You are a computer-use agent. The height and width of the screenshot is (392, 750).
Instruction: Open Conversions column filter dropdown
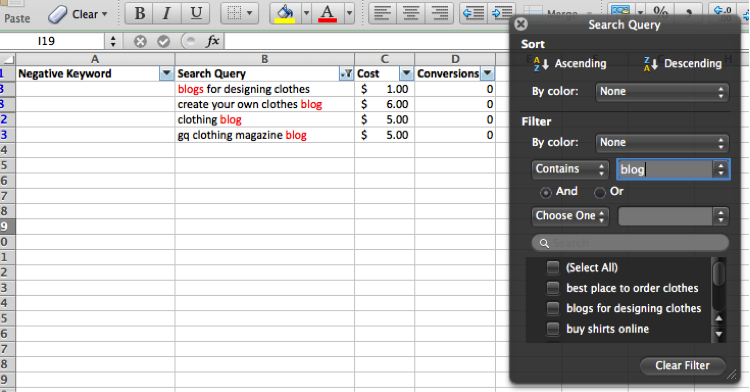tap(487, 74)
